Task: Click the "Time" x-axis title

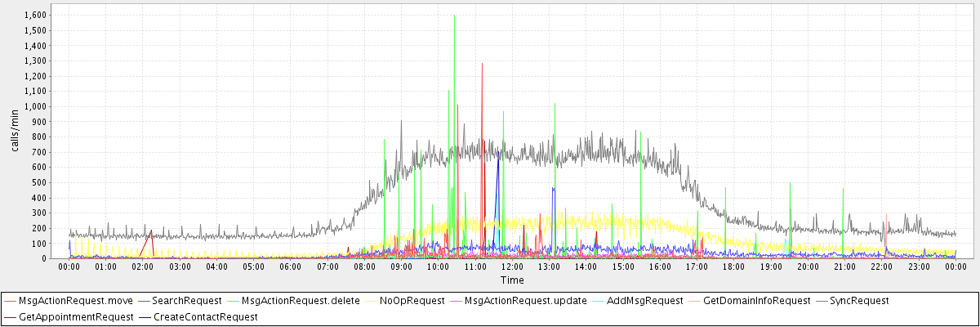Action: click(x=512, y=280)
